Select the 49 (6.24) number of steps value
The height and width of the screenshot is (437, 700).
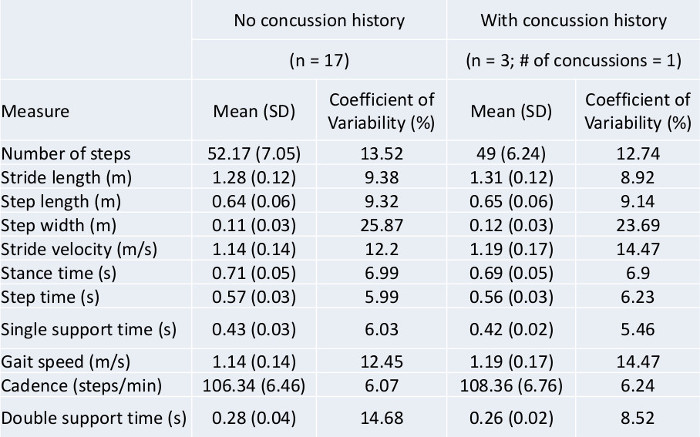coord(509,153)
